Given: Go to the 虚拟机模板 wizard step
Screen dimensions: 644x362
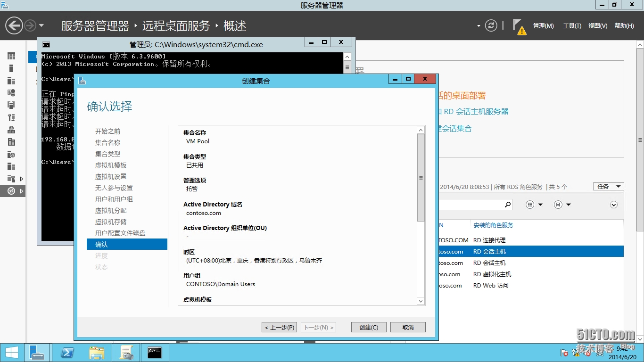Looking at the screenshot, I should tap(111, 165).
